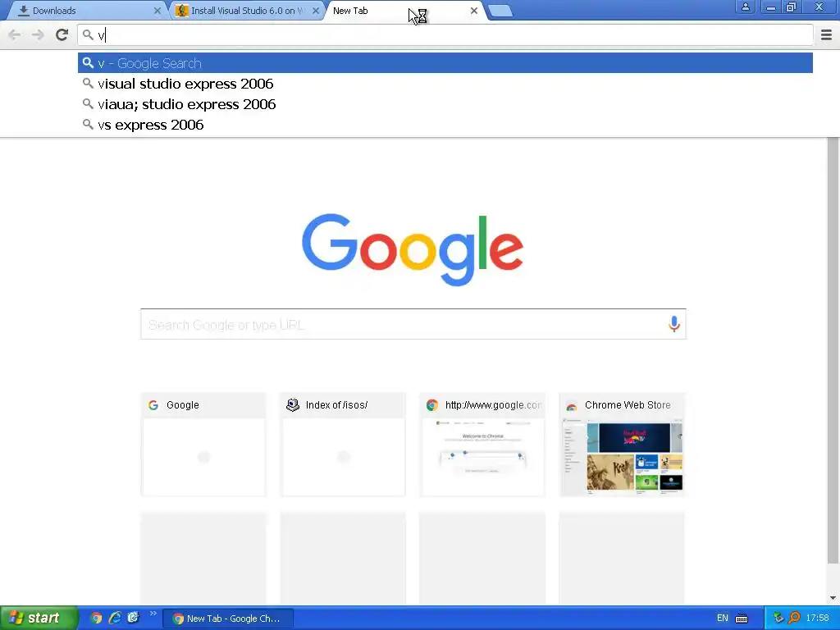The image size is (840, 630).
Task: Select the New Tab tab
Action: 404,11
